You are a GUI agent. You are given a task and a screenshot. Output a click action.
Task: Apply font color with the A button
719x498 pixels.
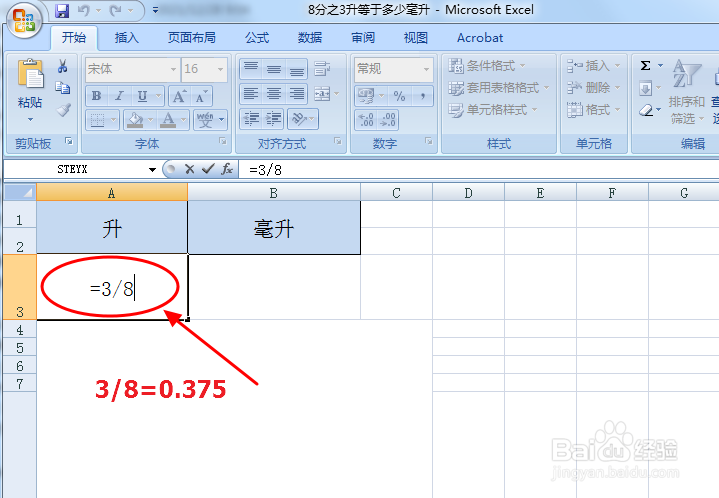coord(168,120)
